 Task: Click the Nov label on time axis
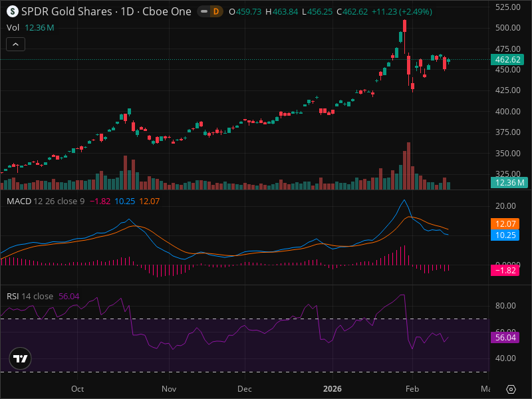(x=169, y=389)
